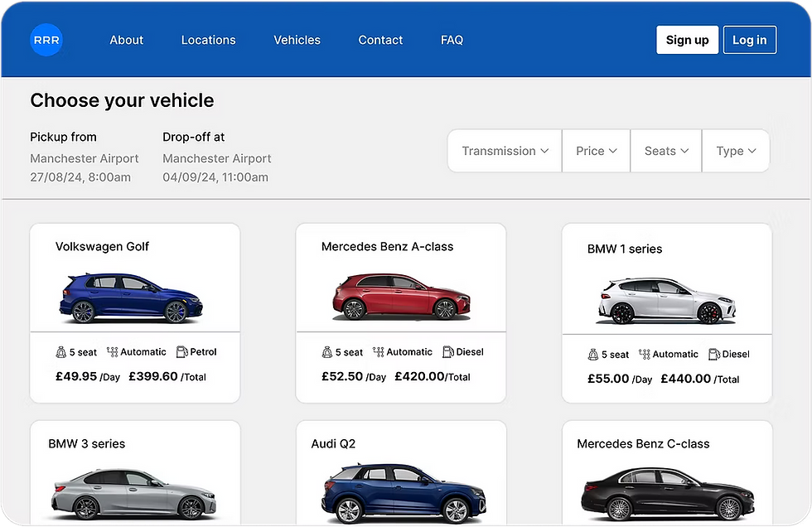Click the £420.00 /Total price
The width and height of the screenshot is (812, 527).
pos(433,376)
